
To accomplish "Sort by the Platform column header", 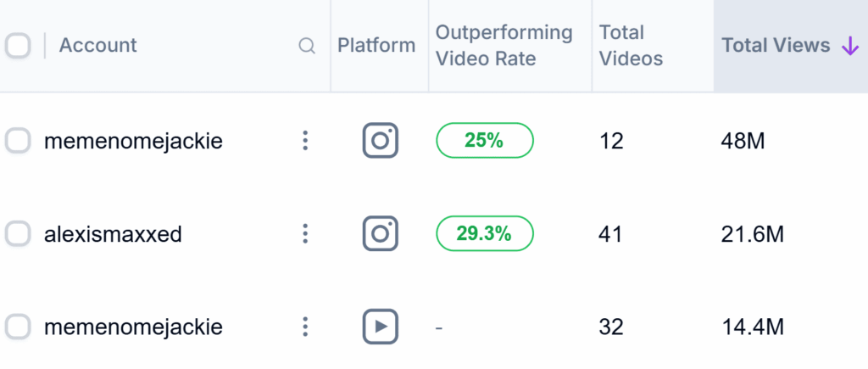I will tap(376, 46).
